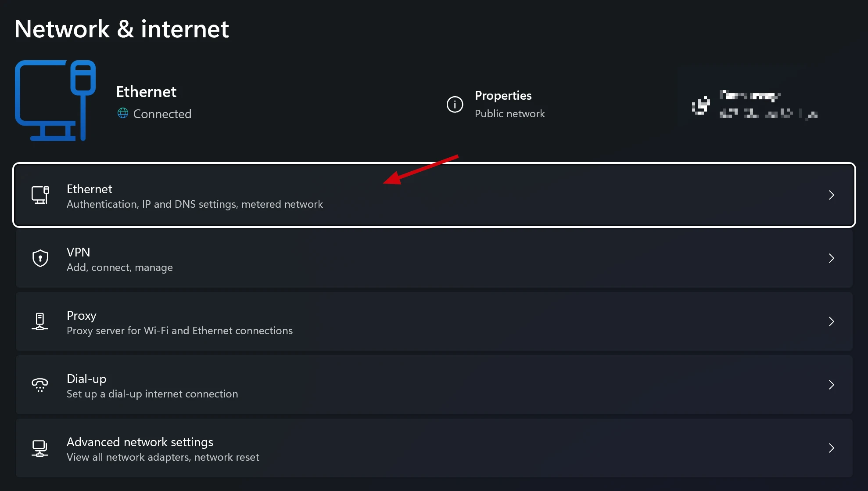Click the globe icon beside Connected
This screenshot has height=491, width=868.
[123, 113]
